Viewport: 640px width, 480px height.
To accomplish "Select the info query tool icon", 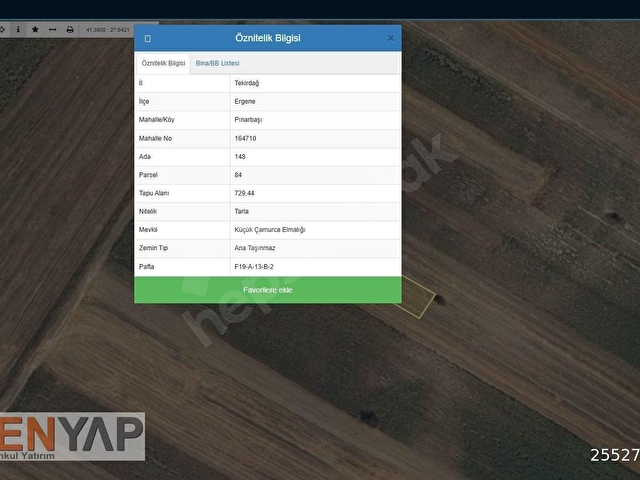I will click(x=18, y=29).
